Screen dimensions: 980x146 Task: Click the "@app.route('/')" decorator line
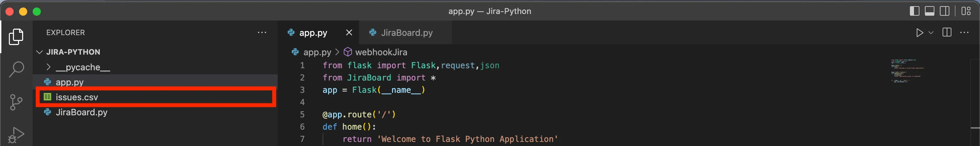pyautogui.click(x=359, y=114)
